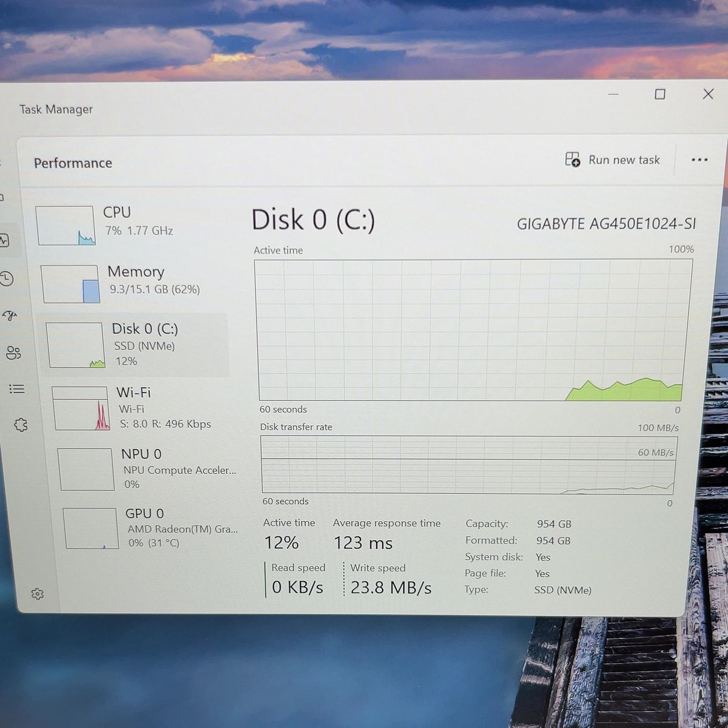Click the 123 ms average response value
This screenshot has width=728, height=728.
(363, 542)
